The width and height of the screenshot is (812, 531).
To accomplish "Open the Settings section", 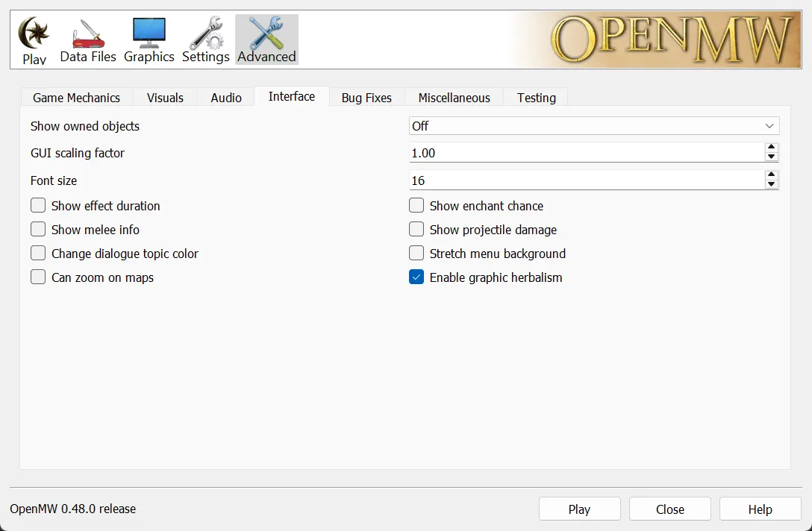I will click(x=205, y=40).
